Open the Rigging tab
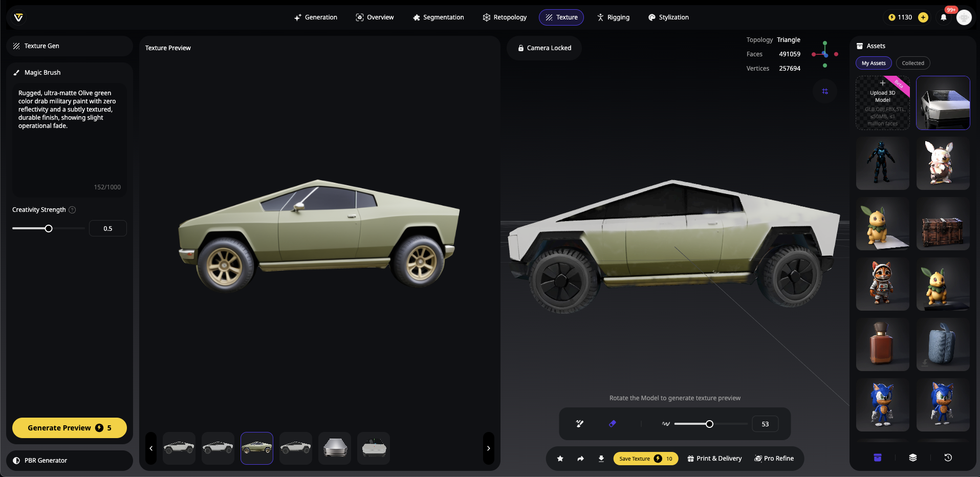This screenshot has height=477, width=980. click(613, 17)
